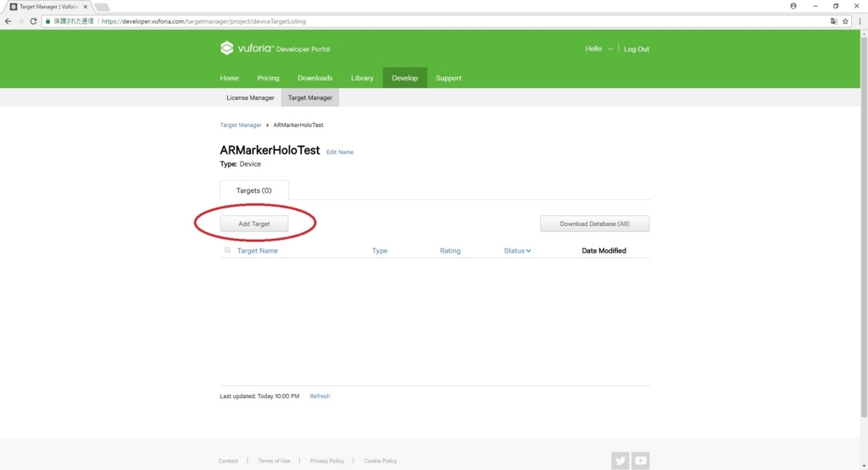The width and height of the screenshot is (868, 470).
Task: Open the Terms of Use footer link
Action: click(274, 461)
